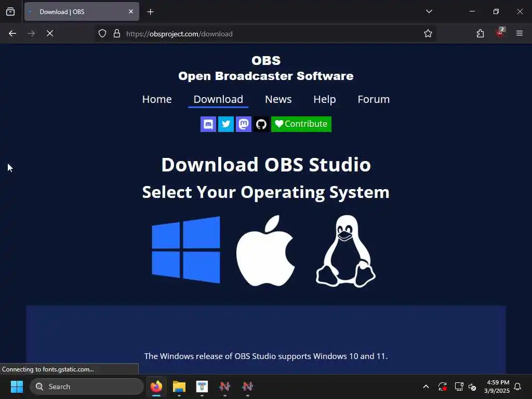Open the uBlock Origin extension icon
532x399 pixels.
pos(500,33)
